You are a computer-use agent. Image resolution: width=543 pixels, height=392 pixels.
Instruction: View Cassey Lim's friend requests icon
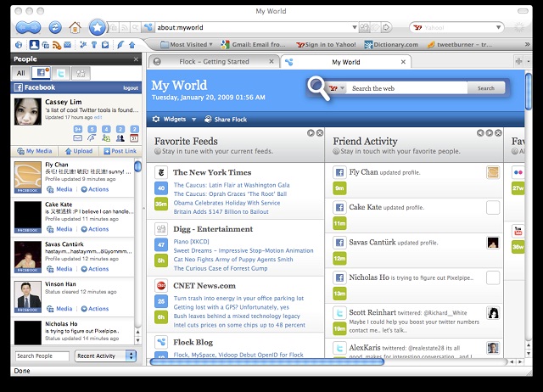pyautogui.click(x=106, y=137)
